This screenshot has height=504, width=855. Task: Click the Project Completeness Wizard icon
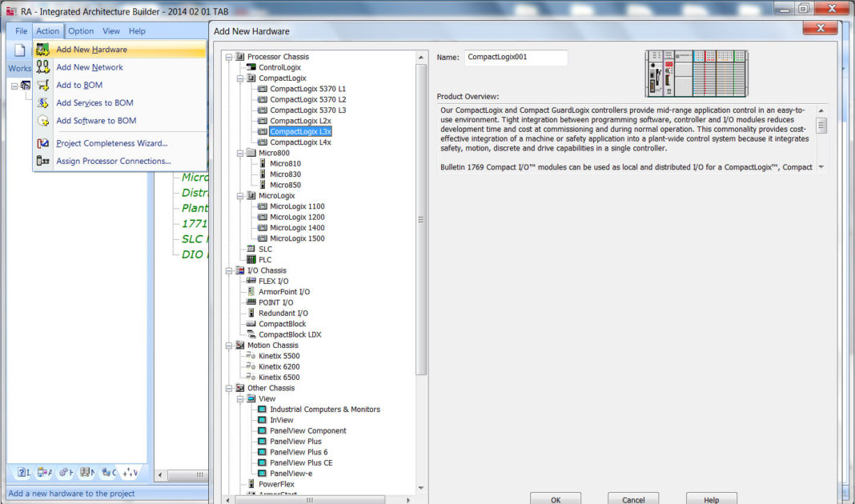(44, 142)
